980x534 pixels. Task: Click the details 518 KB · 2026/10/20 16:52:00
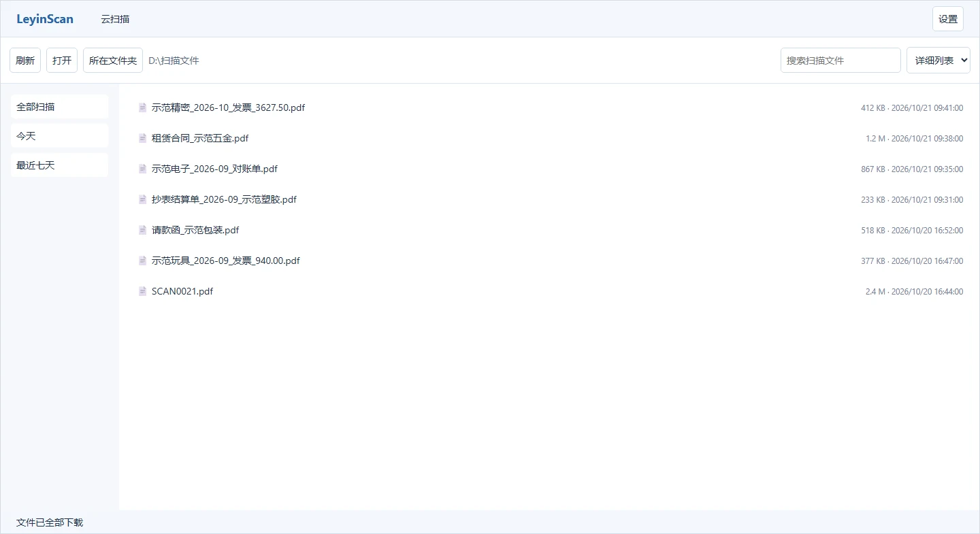point(912,231)
